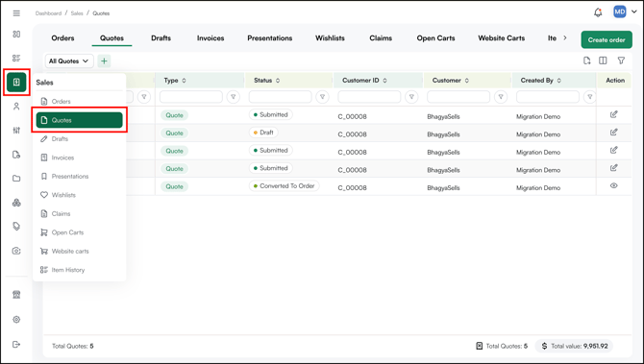644x364 pixels.
Task: Click the Status column filter input
Action: click(x=280, y=97)
